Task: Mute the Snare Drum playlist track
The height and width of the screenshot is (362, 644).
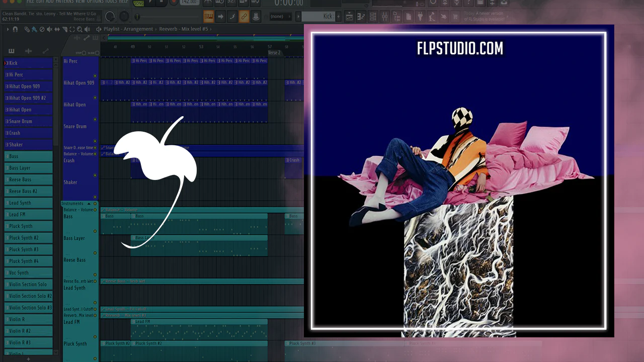Action: (95, 141)
